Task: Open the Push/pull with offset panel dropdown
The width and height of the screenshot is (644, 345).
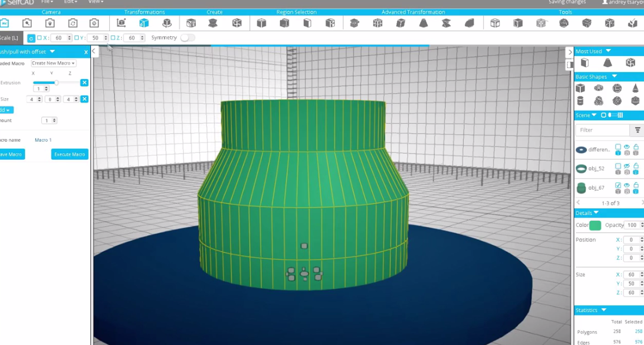Action: tap(52, 52)
